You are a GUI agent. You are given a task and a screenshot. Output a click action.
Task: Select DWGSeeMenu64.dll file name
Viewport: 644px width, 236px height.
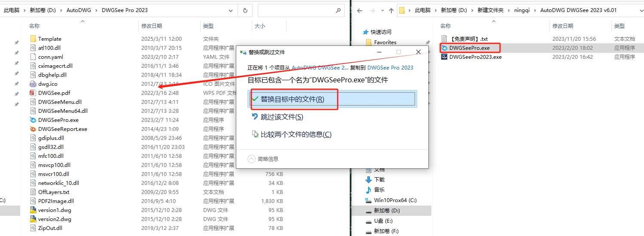(63, 111)
